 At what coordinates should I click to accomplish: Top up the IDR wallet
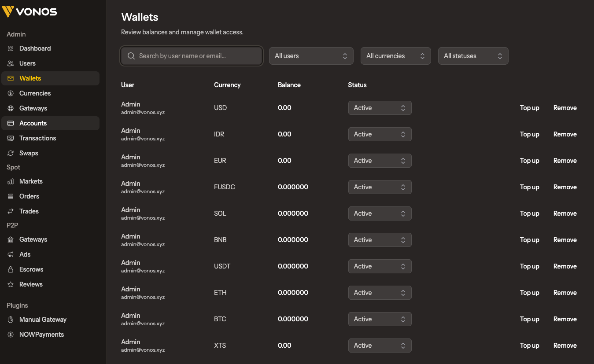pyautogui.click(x=529, y=134)
